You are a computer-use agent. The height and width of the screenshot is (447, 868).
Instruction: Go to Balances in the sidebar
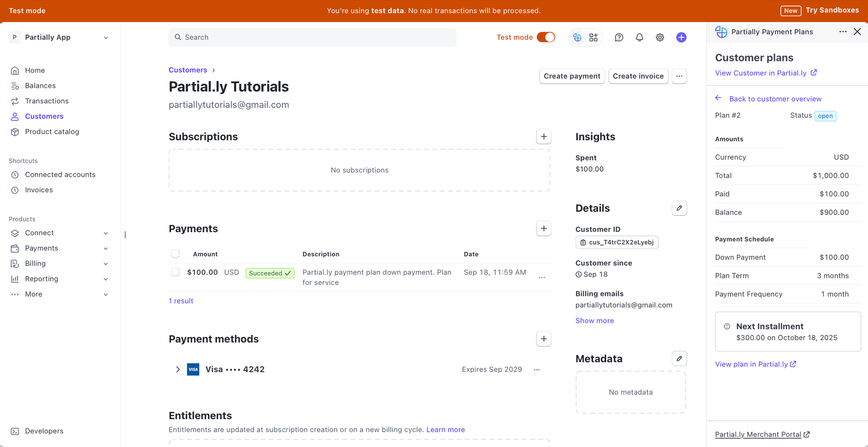[x=40, y=86]
